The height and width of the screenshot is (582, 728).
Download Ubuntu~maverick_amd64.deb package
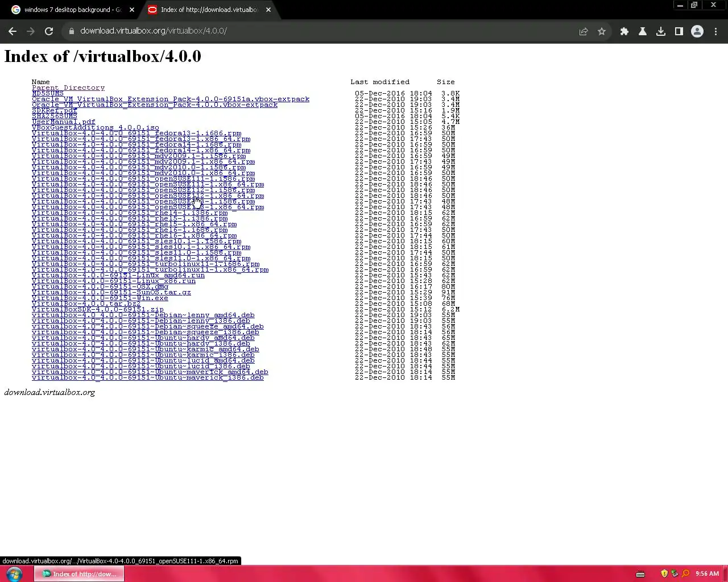point(150,372)
